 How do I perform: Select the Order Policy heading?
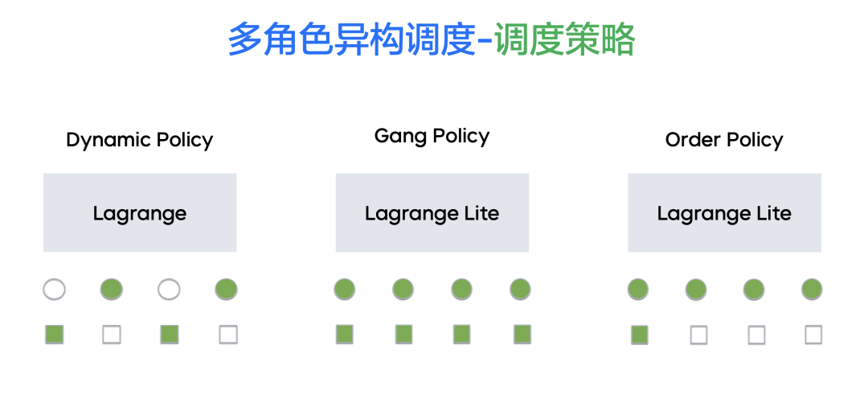tap(724, 140)
